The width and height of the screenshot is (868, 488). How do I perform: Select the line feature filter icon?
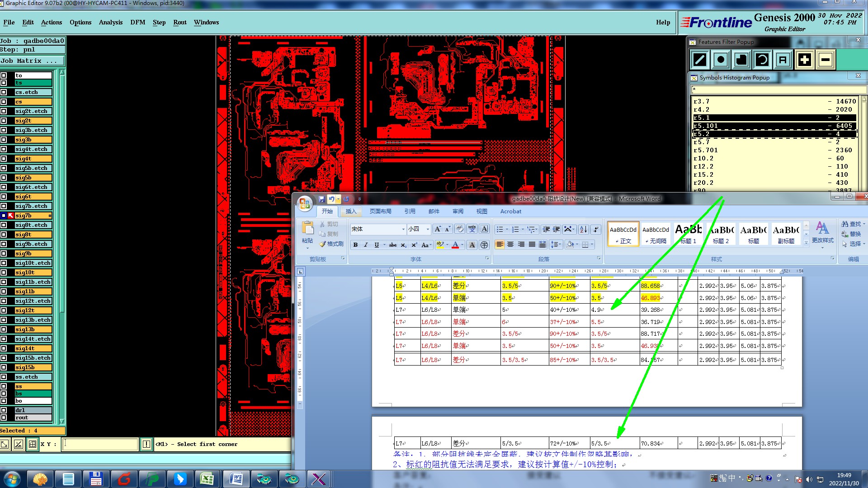[700, 60]
